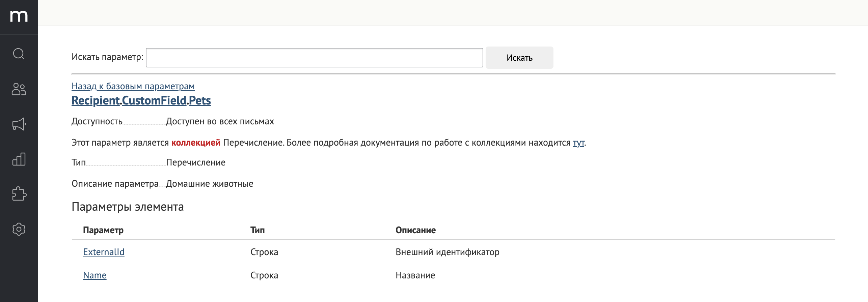Click the Mindbox logo in the sidebar
Viewport: 868px width, 302px height.
tap(19, 16)
